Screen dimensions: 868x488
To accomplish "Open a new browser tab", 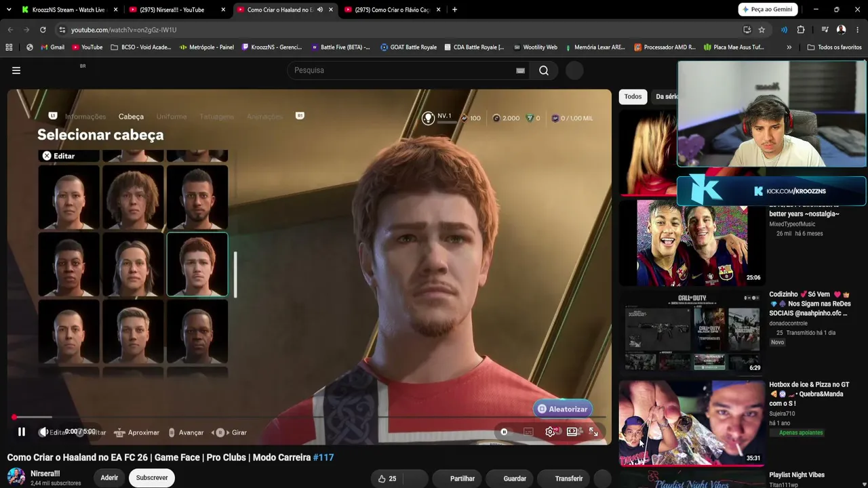I will (454, 9).
